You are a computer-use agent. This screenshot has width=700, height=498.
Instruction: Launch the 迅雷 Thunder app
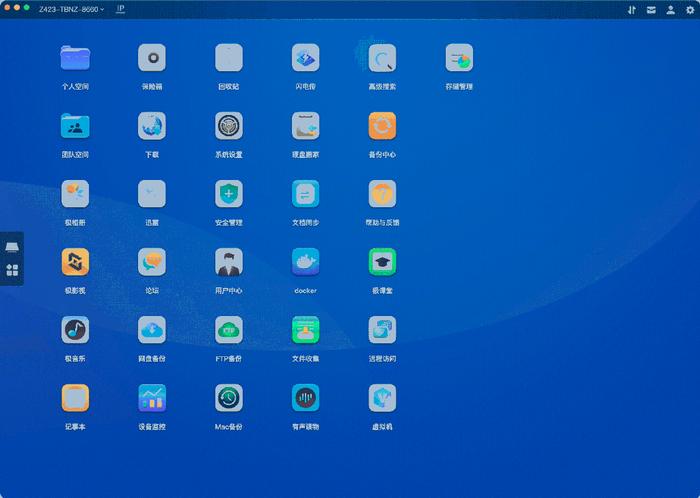tap(152, 194)
